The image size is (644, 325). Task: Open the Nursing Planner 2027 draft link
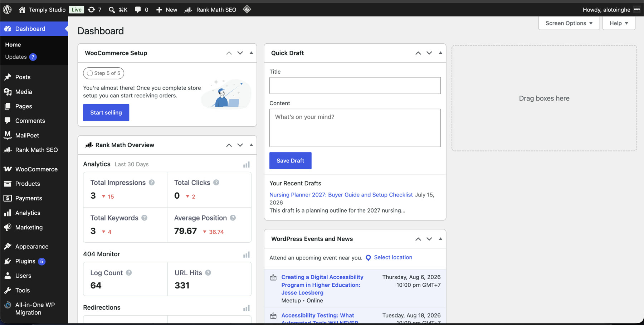[x=341, y=195]
